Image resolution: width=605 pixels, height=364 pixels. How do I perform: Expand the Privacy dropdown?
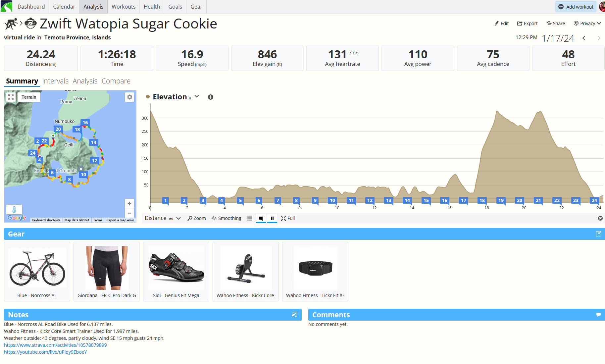(587, 24)
